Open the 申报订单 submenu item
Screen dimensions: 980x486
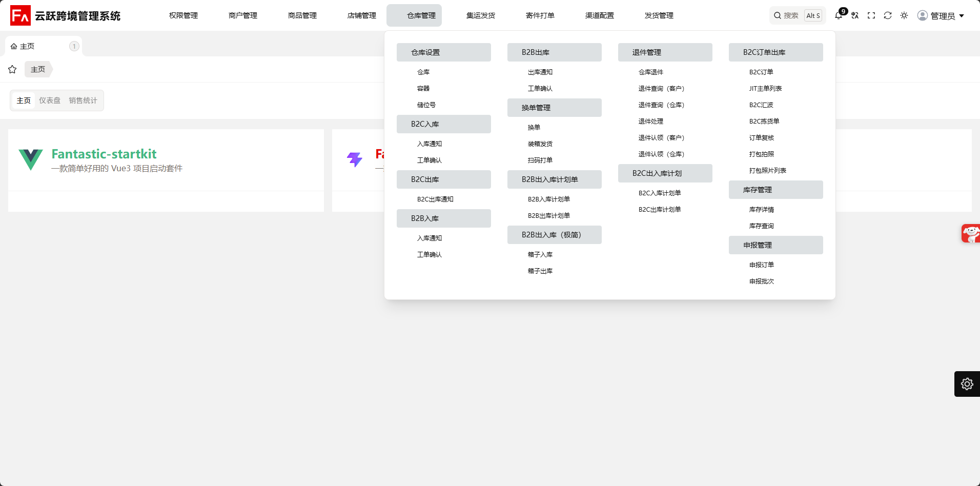click(x=762, y=265)
